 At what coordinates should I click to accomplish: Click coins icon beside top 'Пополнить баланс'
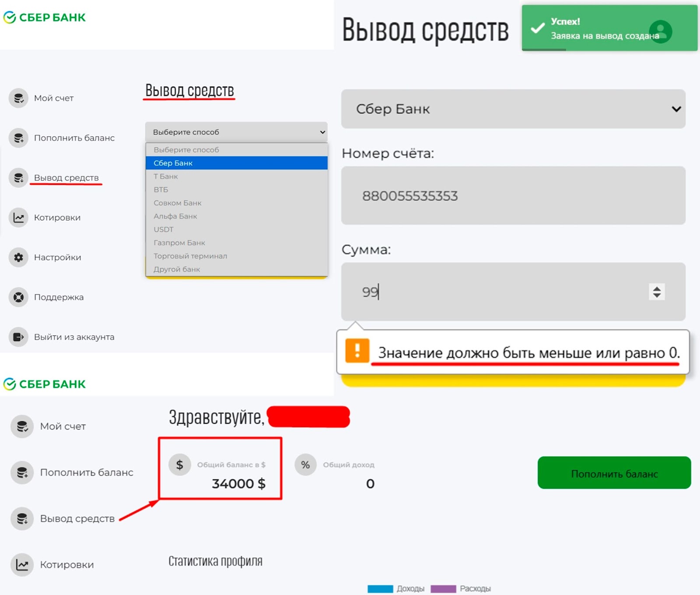(x=18, y=138)
